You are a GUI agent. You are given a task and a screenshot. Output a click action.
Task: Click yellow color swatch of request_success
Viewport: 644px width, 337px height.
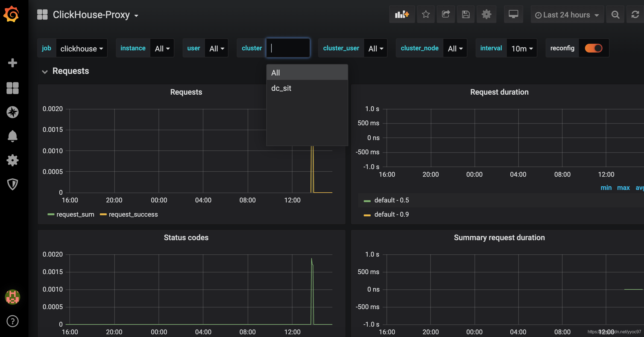103,214
